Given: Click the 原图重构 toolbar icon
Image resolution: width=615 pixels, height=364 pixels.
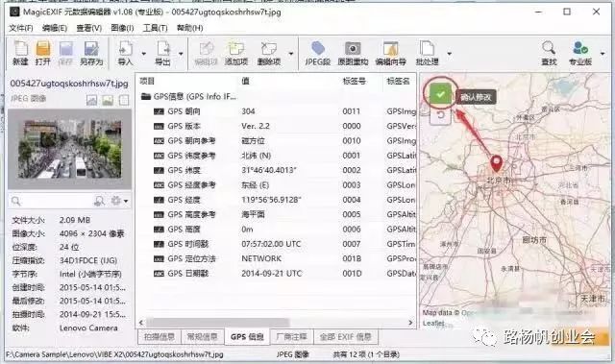Looking at the screenshot, I should click(x=353, y=53).
